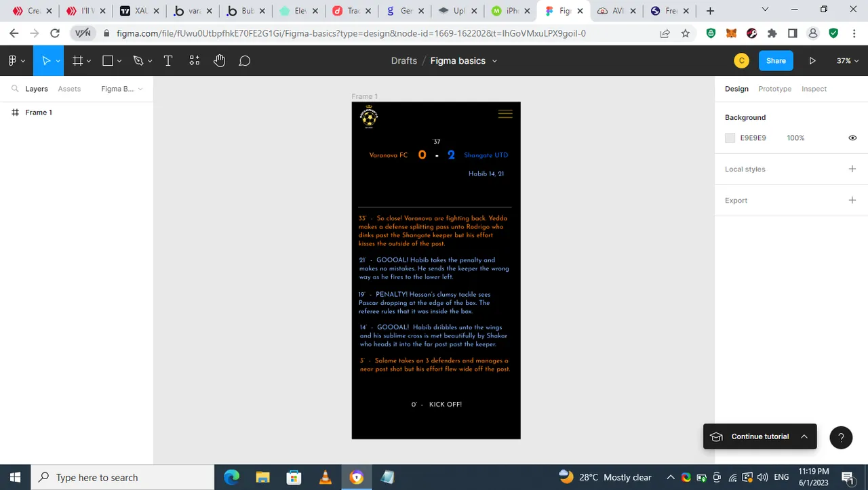Viewport: 868px width, 490px height.
Task: Open the Figma basics file name dropdown
Action: click(494, 61)
